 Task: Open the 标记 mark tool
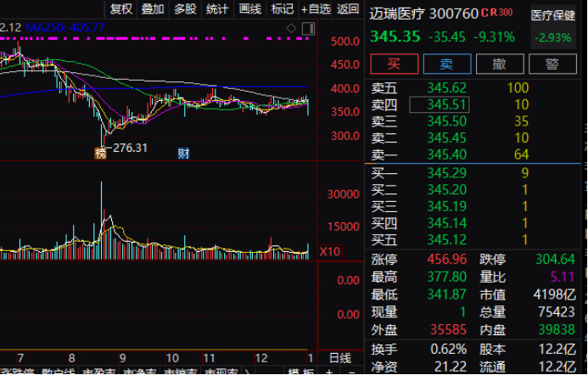[283, 9]
